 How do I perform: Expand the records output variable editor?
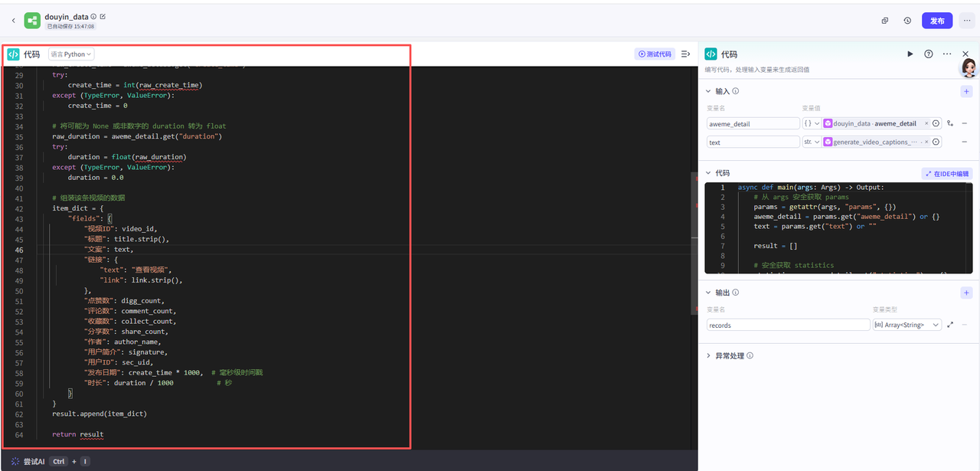click(x=950, y=325)
